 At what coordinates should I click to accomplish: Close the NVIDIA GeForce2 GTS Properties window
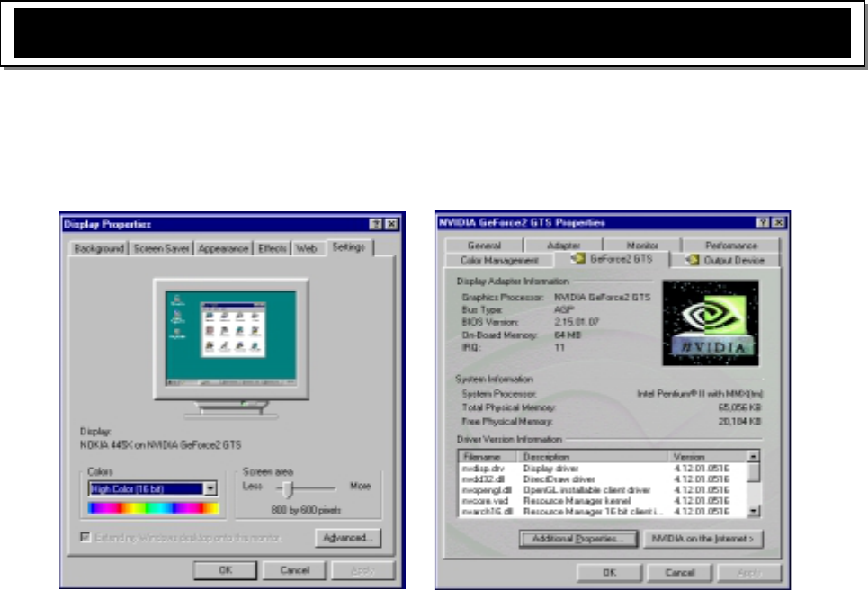(778, 222)
